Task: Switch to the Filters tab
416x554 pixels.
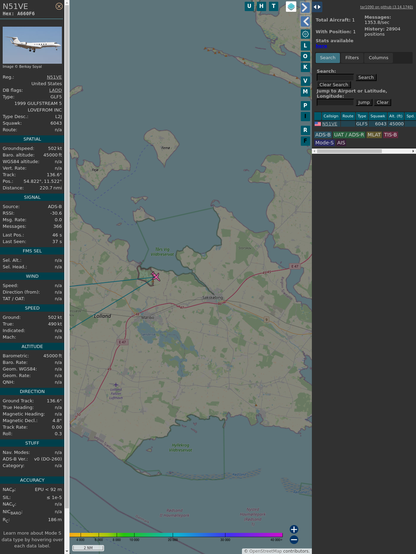Action: 352,58
